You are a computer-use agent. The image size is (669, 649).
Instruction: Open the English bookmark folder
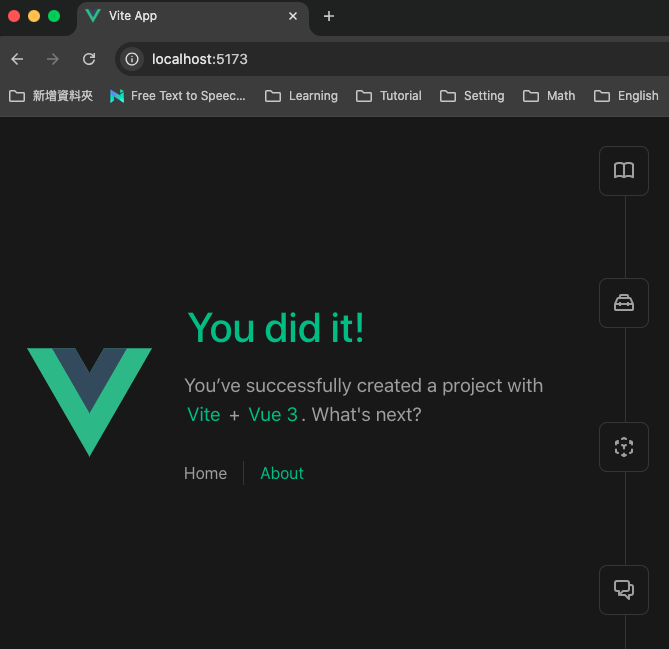pyautogui.click(x=626, y=96)
